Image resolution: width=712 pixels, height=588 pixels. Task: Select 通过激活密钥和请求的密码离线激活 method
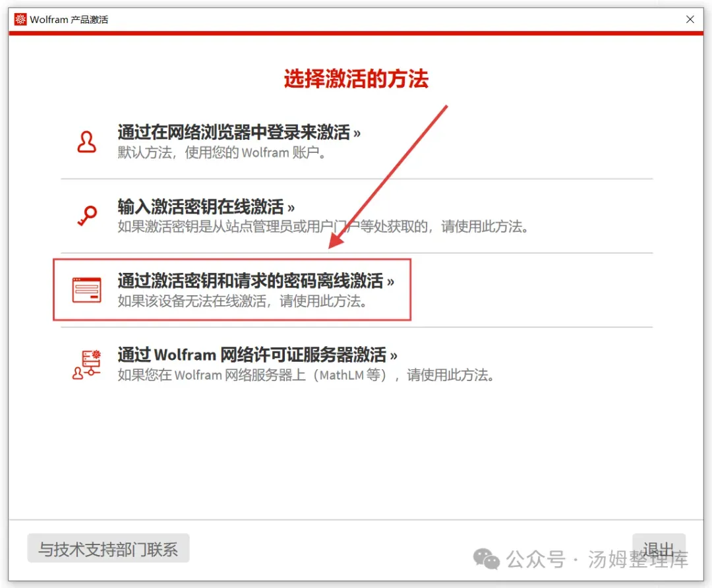tap(256, 281)
